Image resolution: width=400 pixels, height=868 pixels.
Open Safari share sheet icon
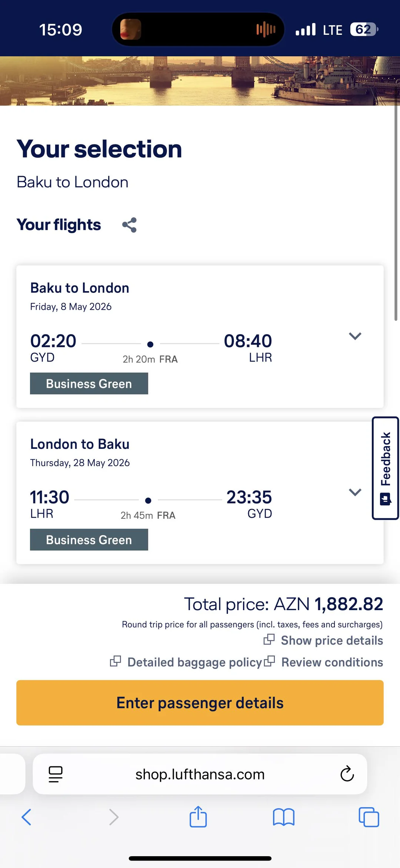tap(198, 817)
